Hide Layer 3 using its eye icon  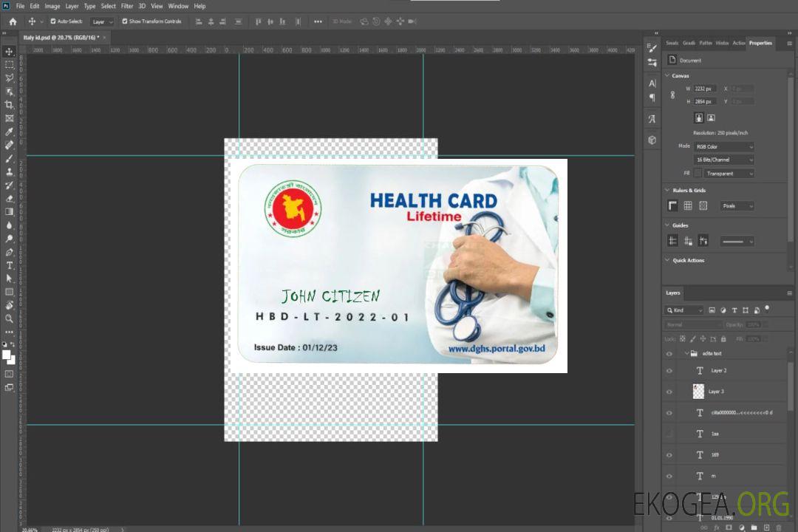tap(669, 392)
